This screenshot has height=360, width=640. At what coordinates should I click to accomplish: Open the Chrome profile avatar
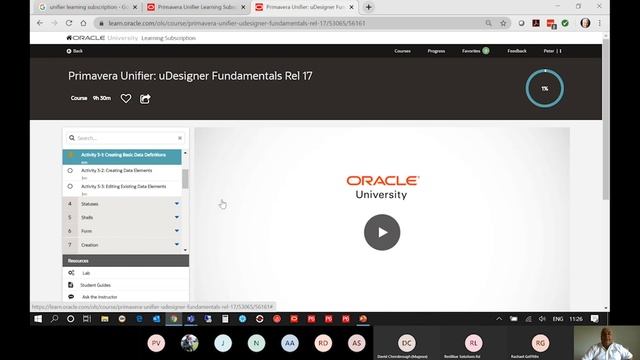(x=585, y=23)
